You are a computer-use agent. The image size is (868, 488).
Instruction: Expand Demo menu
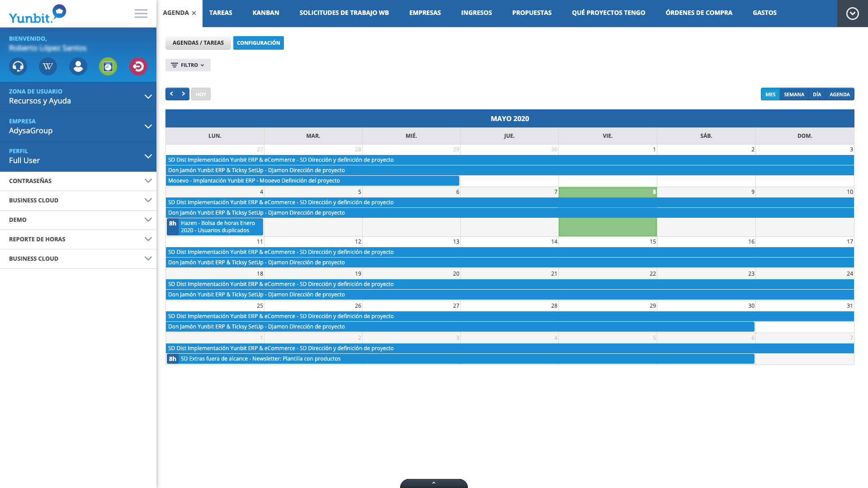[78, 220]
